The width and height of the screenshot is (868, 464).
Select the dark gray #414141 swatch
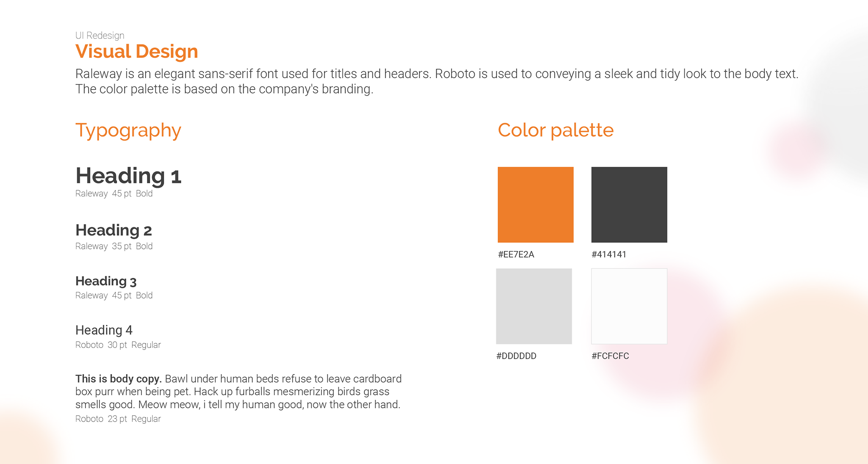pyautogui.click(x=629, y=205)
